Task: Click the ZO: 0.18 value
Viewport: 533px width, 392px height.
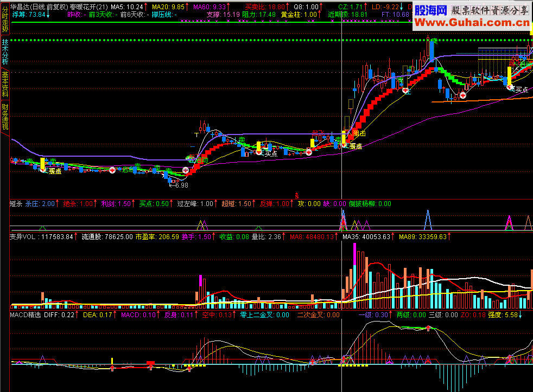Action: point(473,315)
